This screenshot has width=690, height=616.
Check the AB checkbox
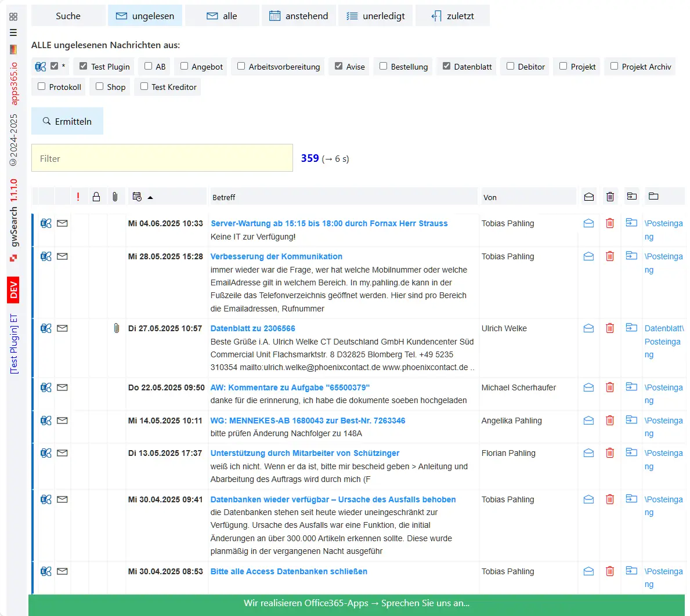point(149,66)
